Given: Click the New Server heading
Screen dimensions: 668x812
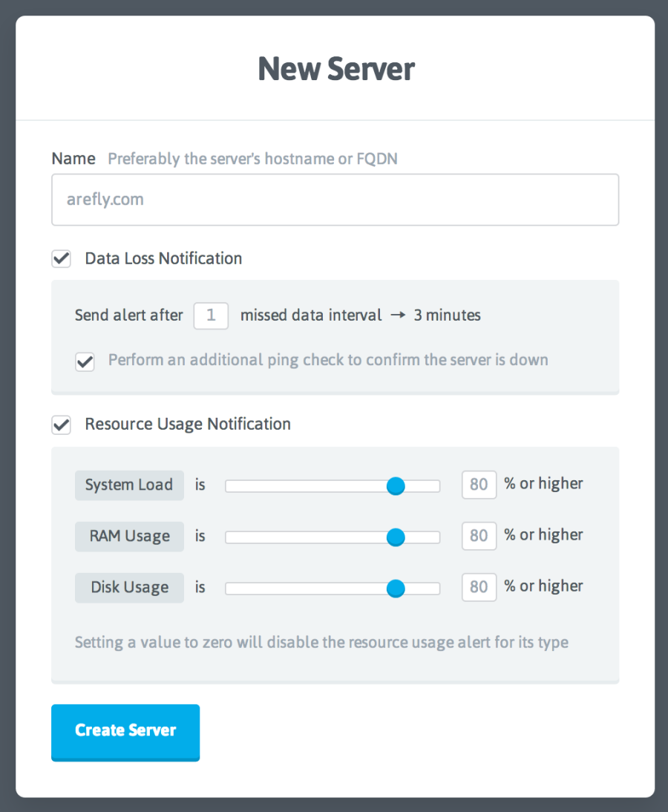Looking at the screenshot, I should pos(335,69).
